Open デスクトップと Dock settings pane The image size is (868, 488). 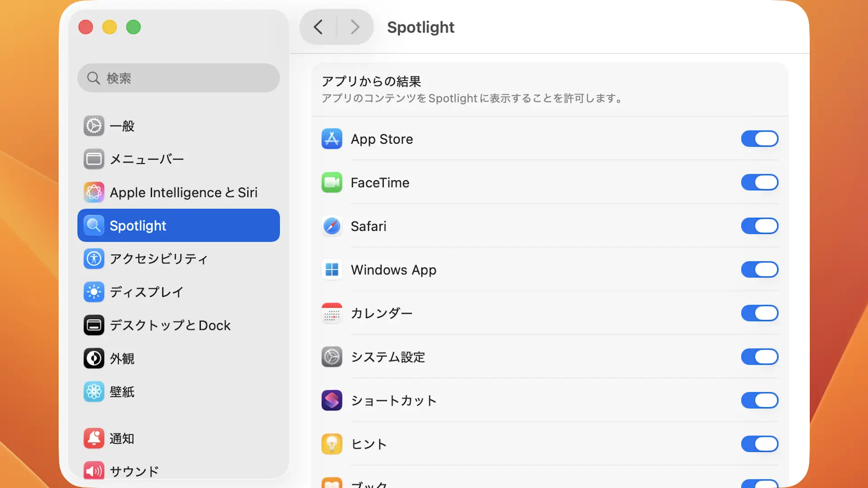click(x=179, y=325)
